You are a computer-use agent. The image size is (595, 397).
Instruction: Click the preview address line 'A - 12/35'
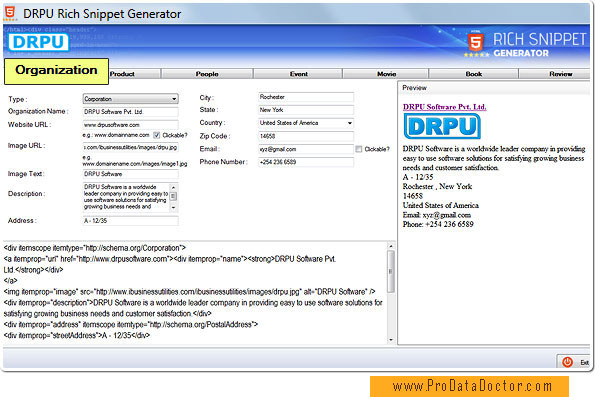(x=418, y=177)
